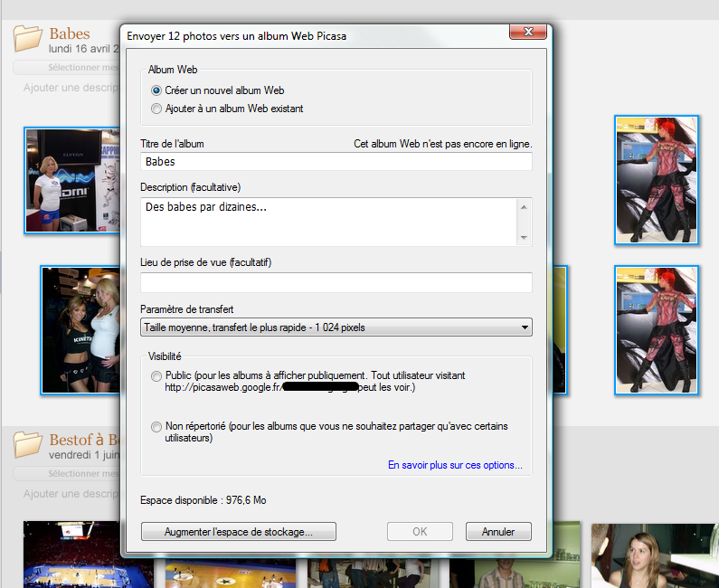Click the Babes folder icon in Picasa

[x=27, y=39]
